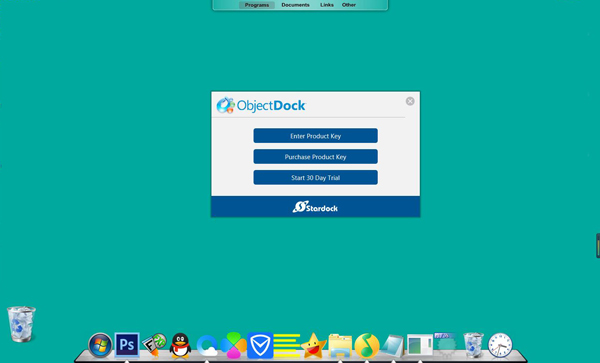Image resolution: width=600 pixels, height=363 pixels.
Task: Open the F font tool dock icon
Action: tap(154, 345)
